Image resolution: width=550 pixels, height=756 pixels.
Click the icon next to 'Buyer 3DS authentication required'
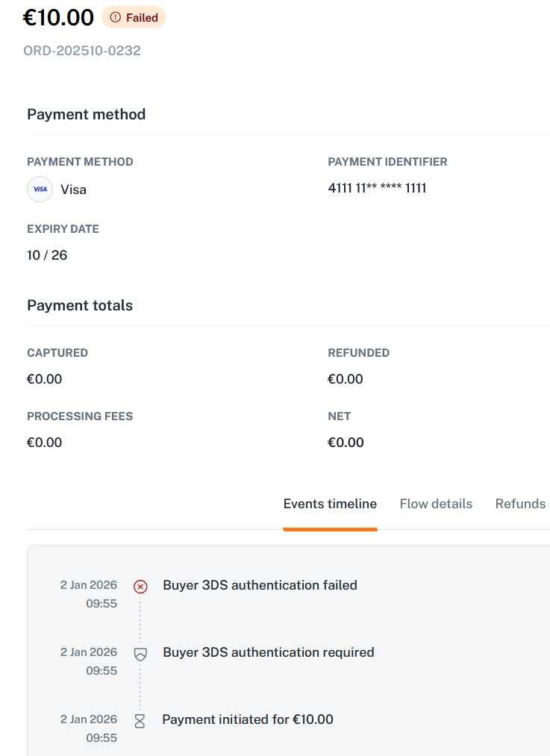[x=140, y=653]
